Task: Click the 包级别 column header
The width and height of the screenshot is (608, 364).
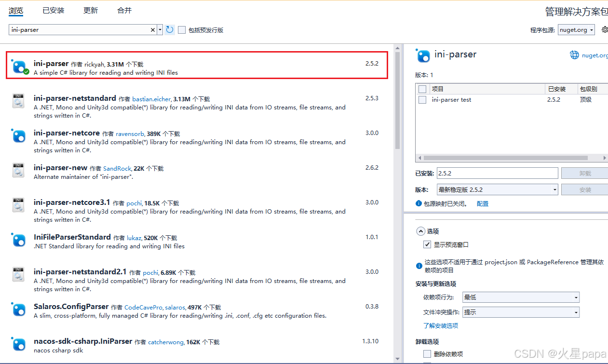Action: [593, 89]
